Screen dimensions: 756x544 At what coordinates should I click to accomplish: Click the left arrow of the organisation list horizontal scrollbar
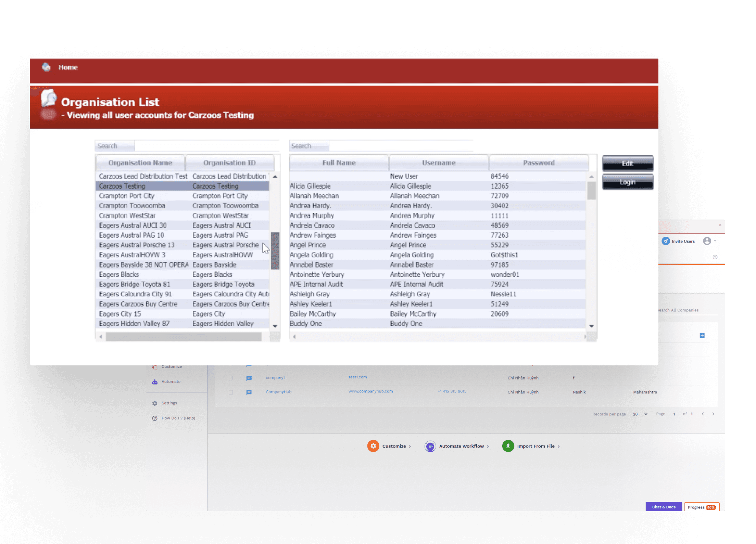click(x=101, y=337)
